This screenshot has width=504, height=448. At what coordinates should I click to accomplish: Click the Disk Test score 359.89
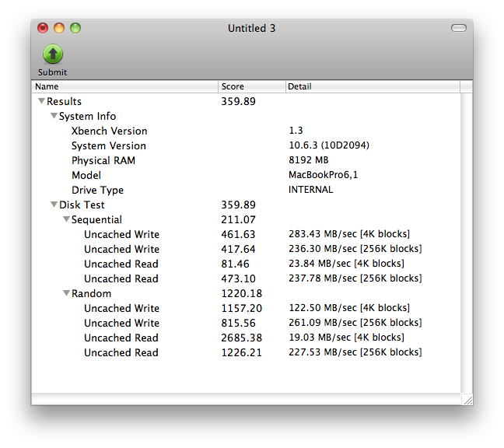coord(238,205)
